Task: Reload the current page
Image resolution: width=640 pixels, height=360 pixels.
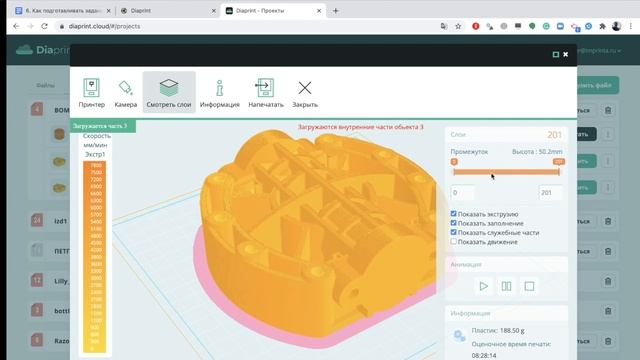Action: [44, 26]
